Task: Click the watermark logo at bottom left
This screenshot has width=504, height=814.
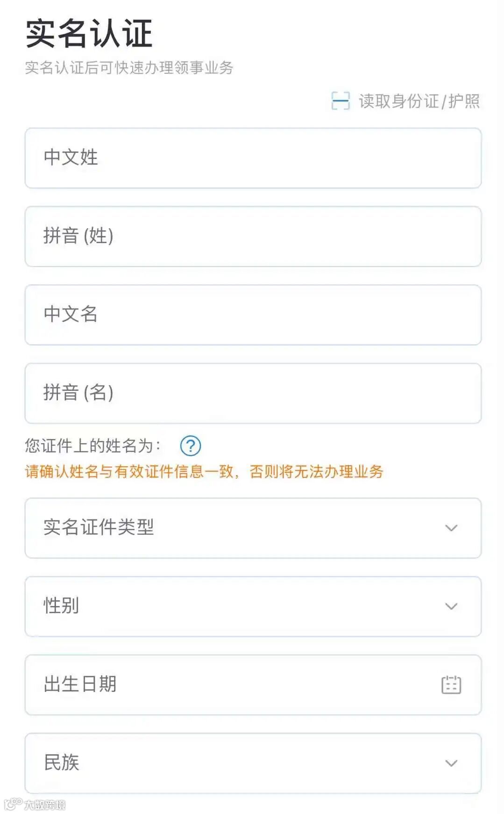Action: pos(35,804)
